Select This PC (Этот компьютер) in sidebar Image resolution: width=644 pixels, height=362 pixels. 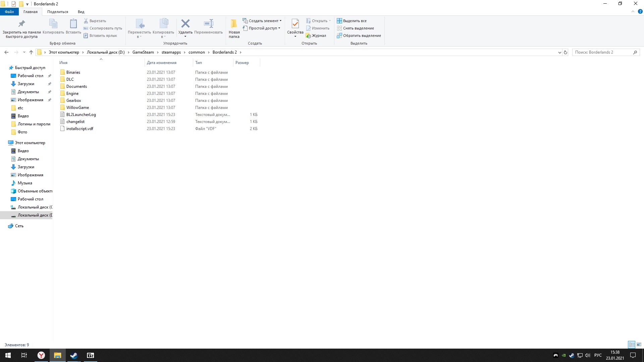(30, 143)
